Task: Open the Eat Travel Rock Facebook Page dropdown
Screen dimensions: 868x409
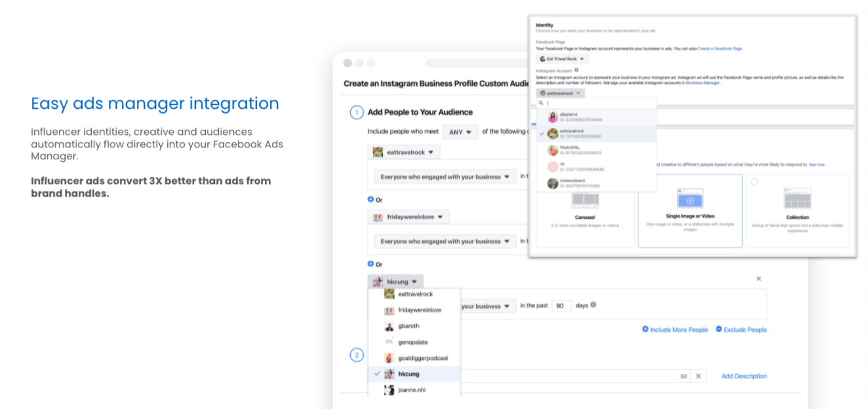Action: tap(562, 59)
